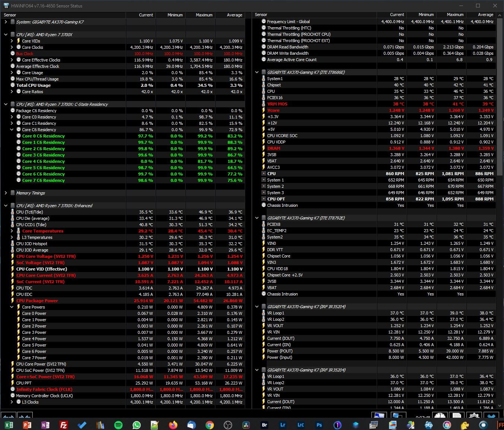Click the lightning icon beside Vcore

click(x=264, y=110)
